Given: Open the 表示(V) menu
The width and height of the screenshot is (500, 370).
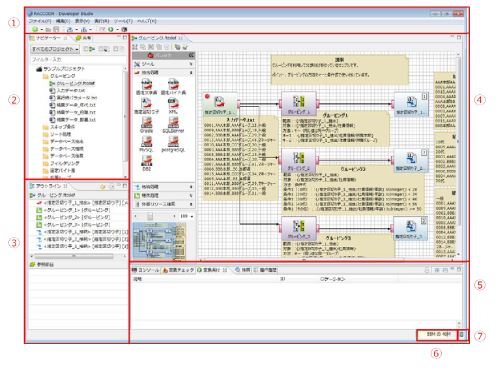Looking at the screenshot, I should click(x=82, y=21).
